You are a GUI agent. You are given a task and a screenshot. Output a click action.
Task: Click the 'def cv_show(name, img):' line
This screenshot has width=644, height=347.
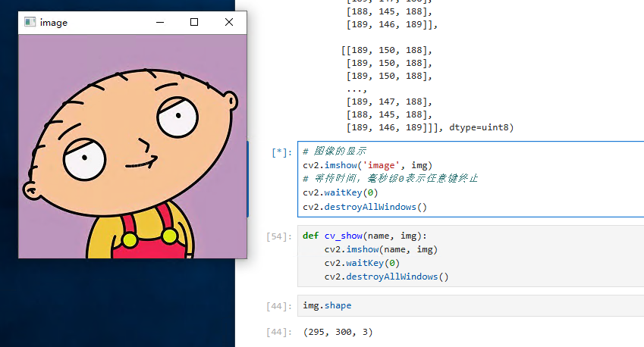point(365,236)
